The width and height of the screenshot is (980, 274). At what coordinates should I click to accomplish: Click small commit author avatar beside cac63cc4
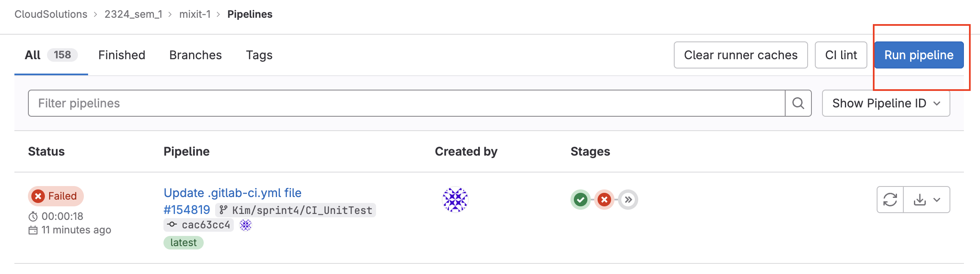point(246,225)
